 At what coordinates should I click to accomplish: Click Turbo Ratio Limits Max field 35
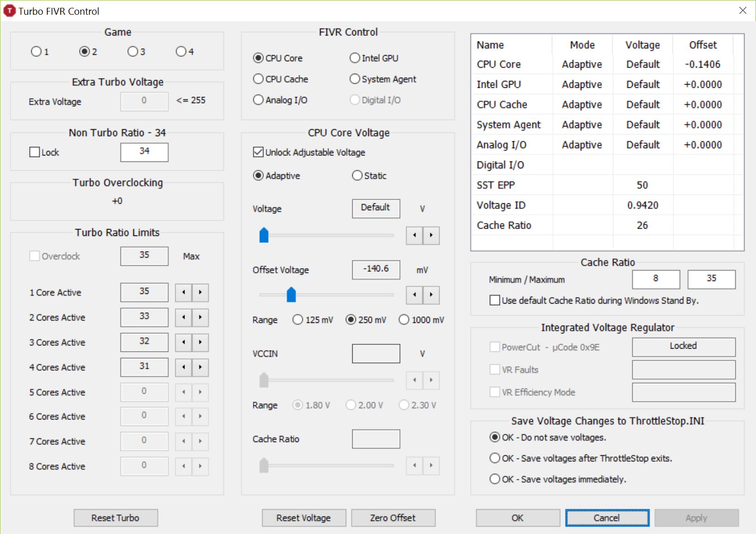144,256
